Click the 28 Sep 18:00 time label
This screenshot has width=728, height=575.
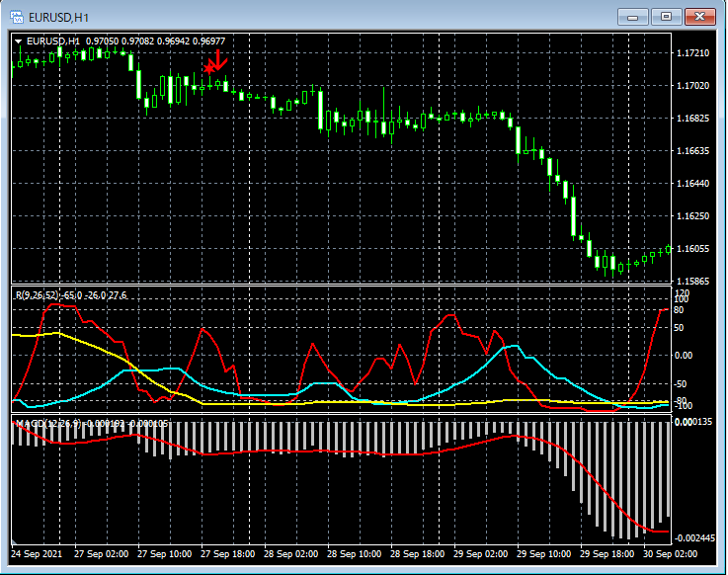(417, 554)
